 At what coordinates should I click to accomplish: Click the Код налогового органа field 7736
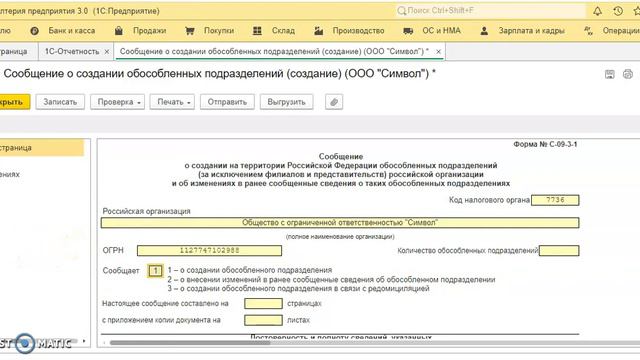555,200
